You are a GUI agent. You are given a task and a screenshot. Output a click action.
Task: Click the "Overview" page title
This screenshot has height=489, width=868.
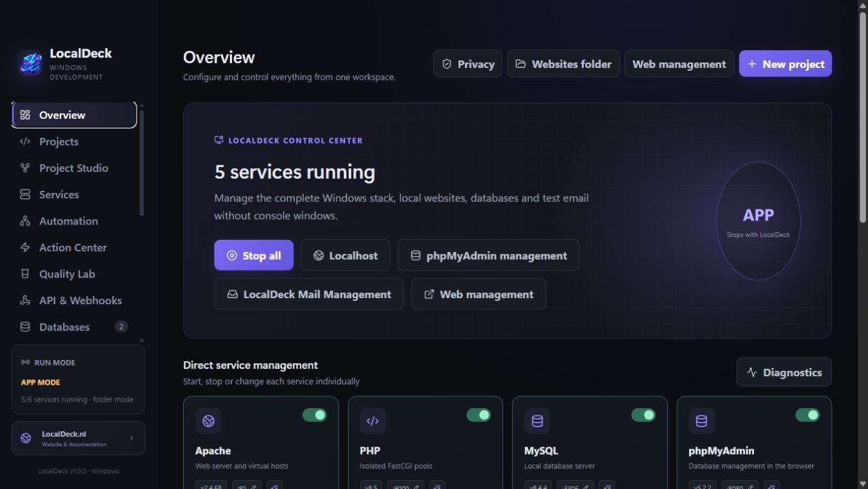(219, 58)
